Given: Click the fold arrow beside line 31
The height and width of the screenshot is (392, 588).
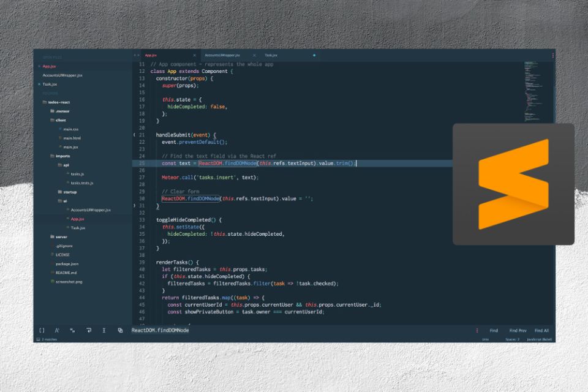Looking at the screenshot, I should [134, 206].
